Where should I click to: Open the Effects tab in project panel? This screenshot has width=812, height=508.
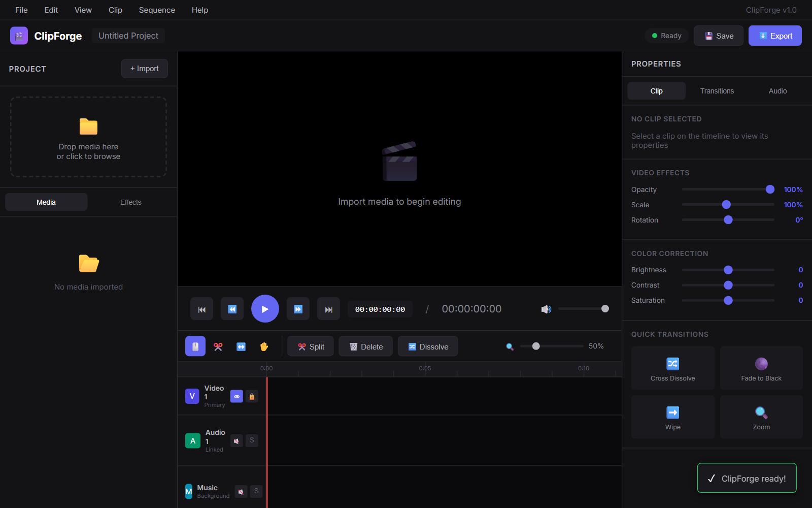(130, 202)
